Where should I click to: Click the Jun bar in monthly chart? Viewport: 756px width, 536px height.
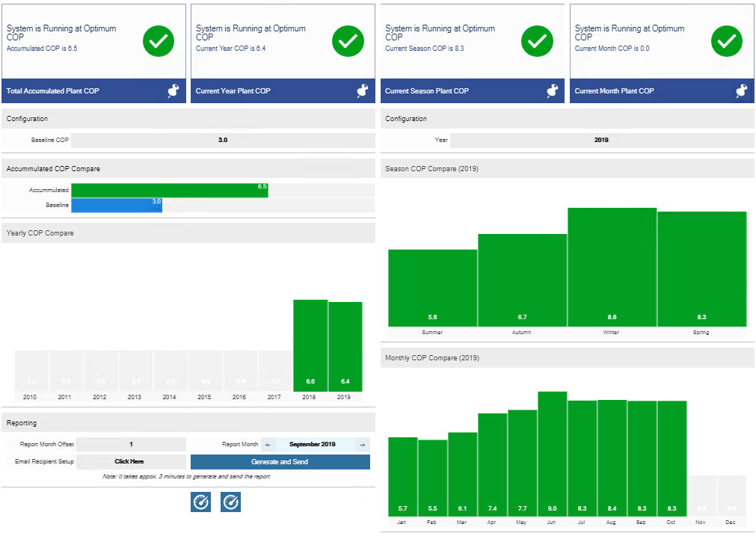pos(552,453)
